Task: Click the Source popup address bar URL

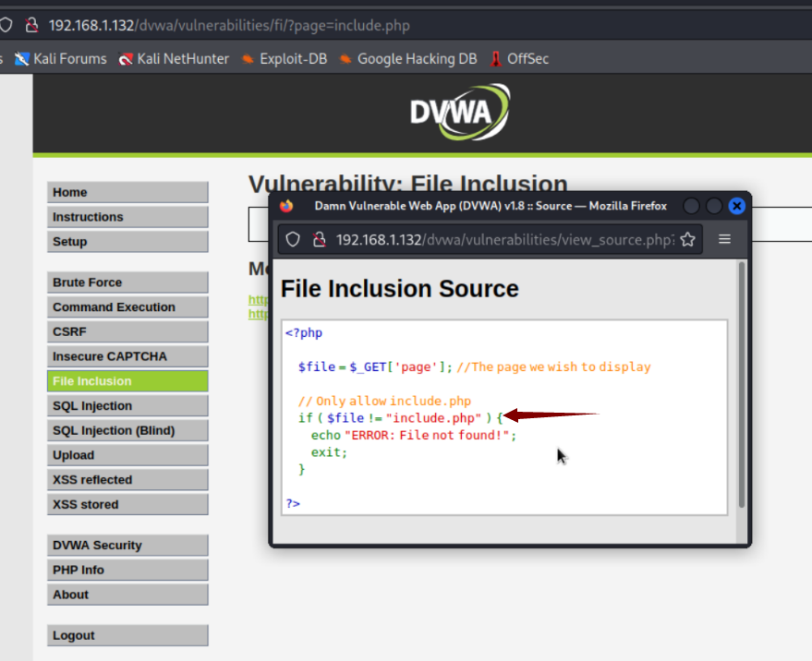Action: pos(505,240)
